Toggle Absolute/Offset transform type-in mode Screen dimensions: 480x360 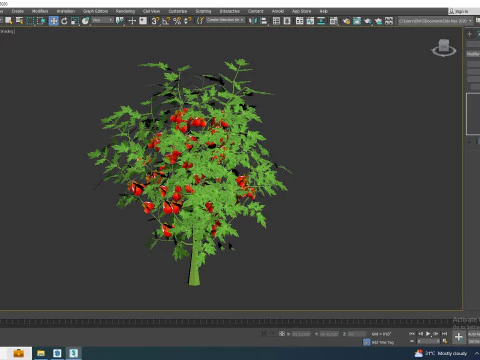(282, 333)
